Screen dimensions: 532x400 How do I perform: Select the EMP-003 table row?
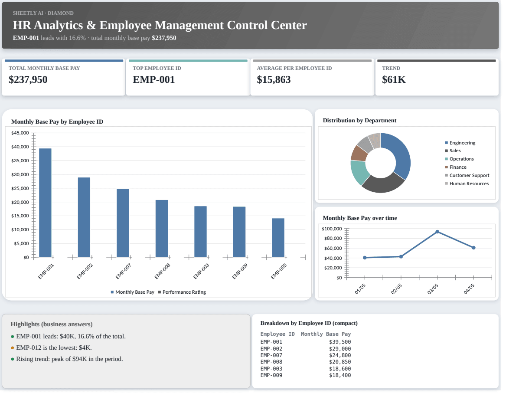[306, 369]
